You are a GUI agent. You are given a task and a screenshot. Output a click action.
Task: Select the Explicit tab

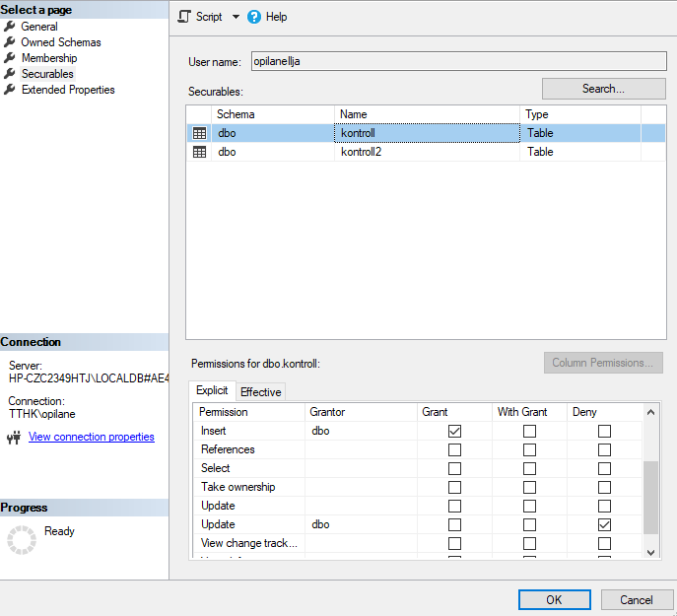(212, 391)
